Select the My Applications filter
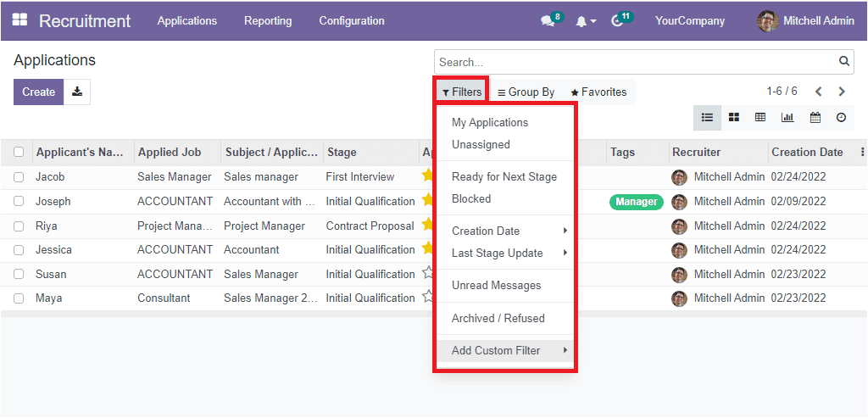868x418 pixels. pos(490,122)
